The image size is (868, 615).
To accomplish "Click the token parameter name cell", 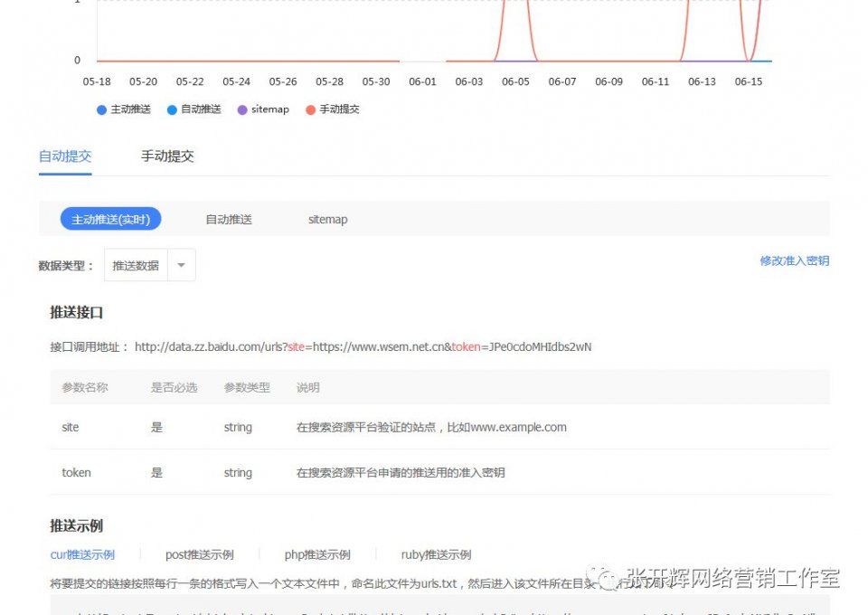I will point(76,473).
